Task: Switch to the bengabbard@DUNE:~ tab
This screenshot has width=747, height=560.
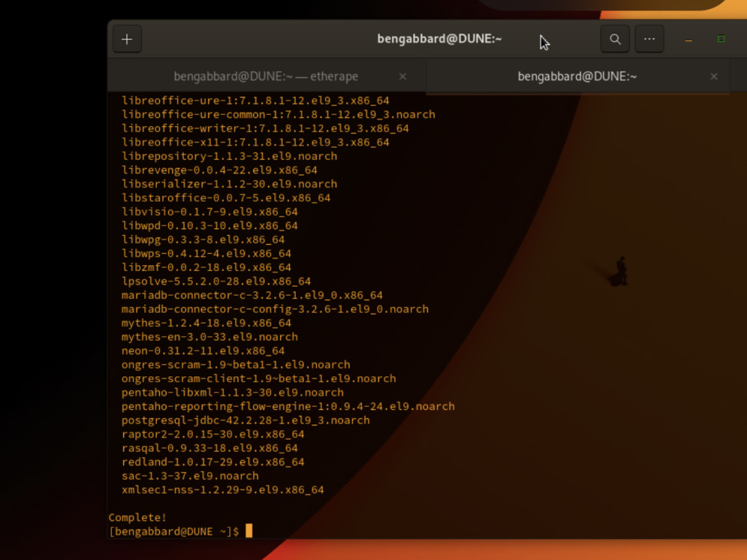Action: coord(575,76)
